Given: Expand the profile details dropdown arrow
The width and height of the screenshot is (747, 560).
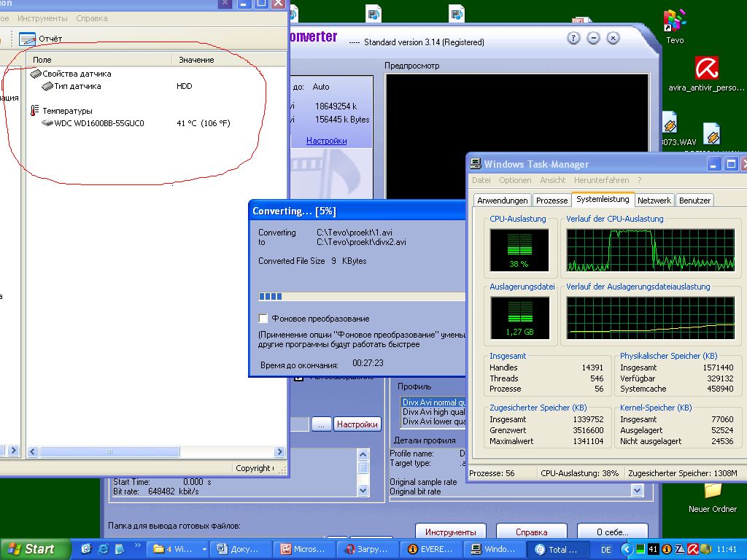Looking at the screenshot, I should pos(637,491).
